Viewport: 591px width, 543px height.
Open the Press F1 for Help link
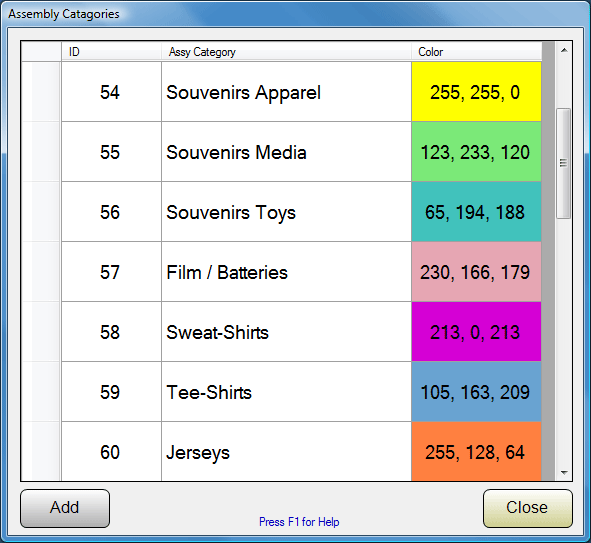point(299,522)
